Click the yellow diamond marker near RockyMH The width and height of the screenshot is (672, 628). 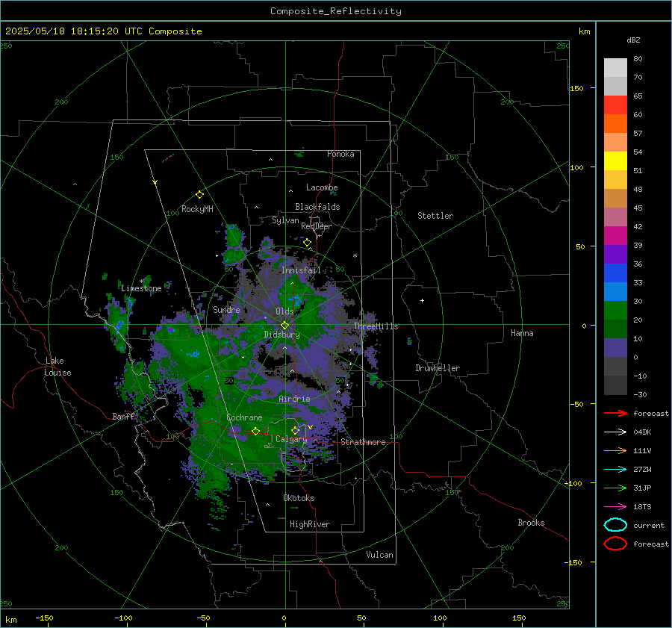pyautogui.click(x=199, y=195)
